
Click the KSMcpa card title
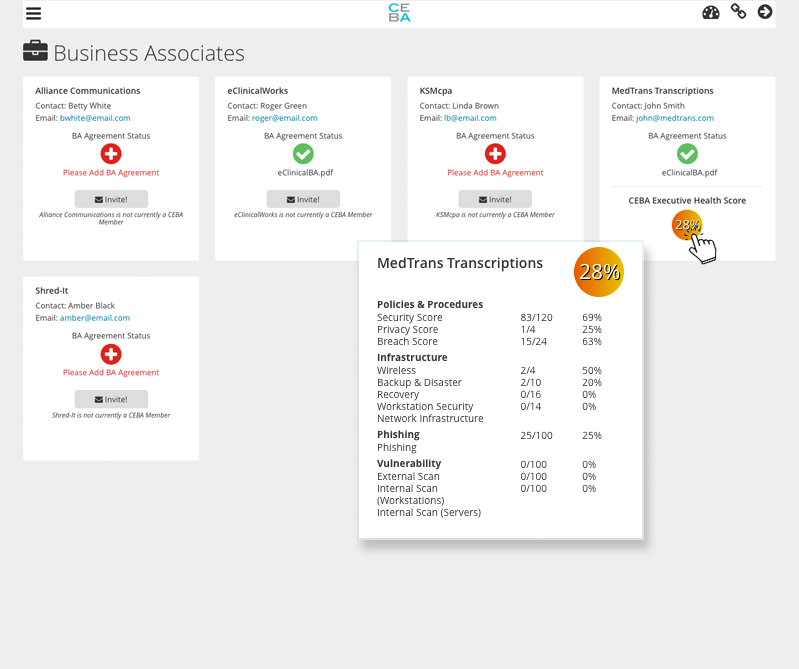[x=436, y=91]
